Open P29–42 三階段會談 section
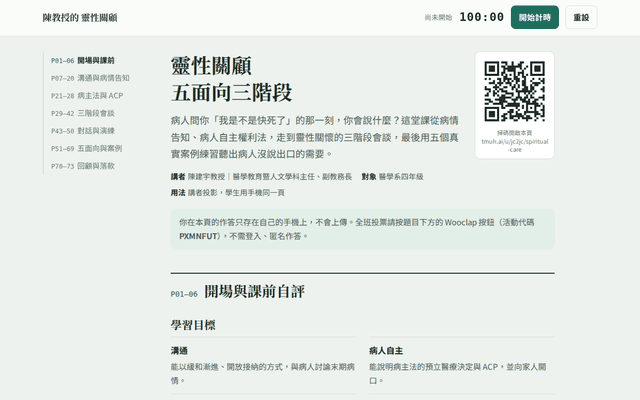This screenshot has width=640, height=400. click(x=83, y=113)
